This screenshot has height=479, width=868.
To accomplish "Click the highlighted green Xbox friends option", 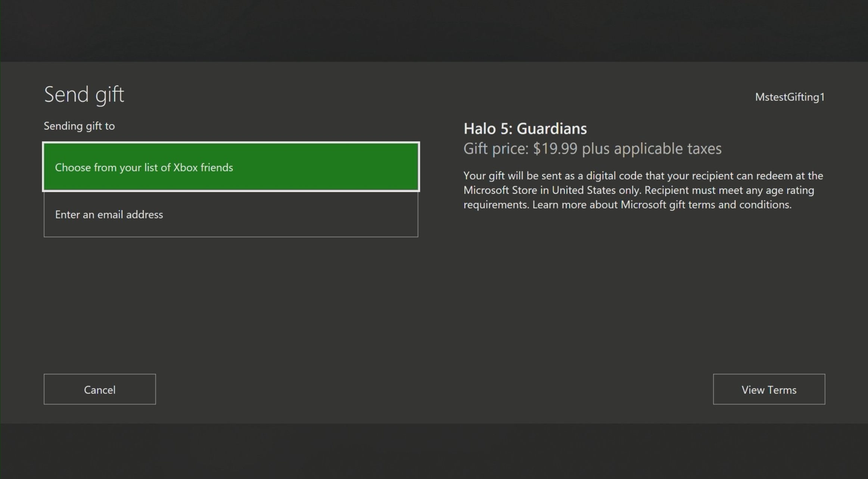I will click(231, 167).
